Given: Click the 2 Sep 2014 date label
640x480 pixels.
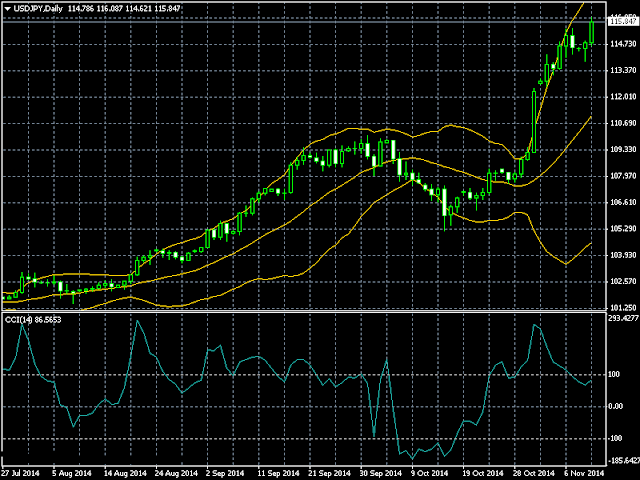Looking at the screenshot, I should click(x=227, y=473).
